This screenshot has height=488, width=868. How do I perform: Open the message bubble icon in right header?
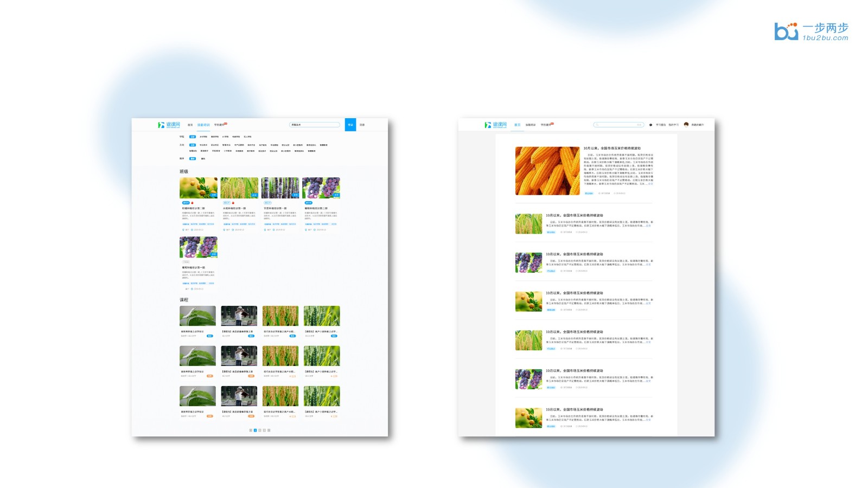point(650,125)
